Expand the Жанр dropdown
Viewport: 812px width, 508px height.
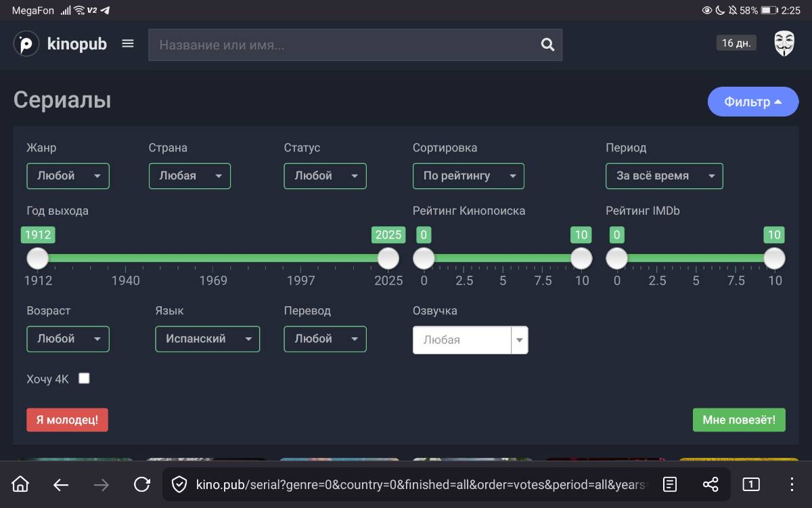point(68,176)
